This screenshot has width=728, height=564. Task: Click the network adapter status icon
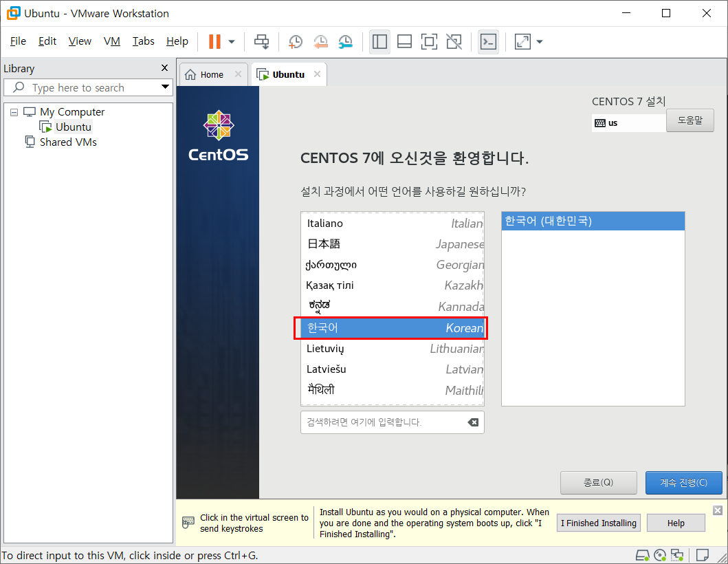click(x=677, y=555)
